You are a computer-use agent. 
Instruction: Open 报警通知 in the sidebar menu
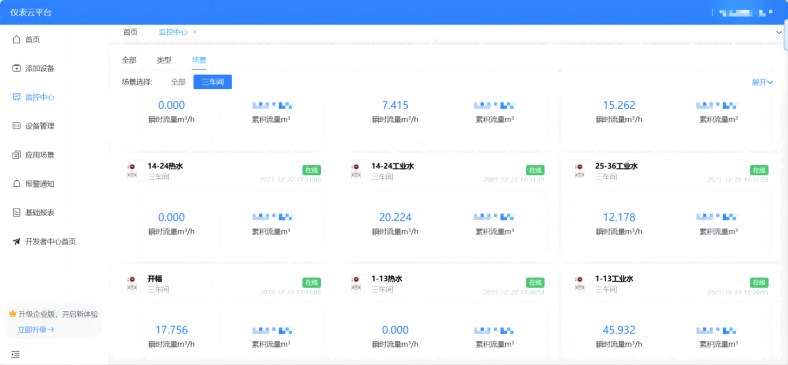coord(40,184)
